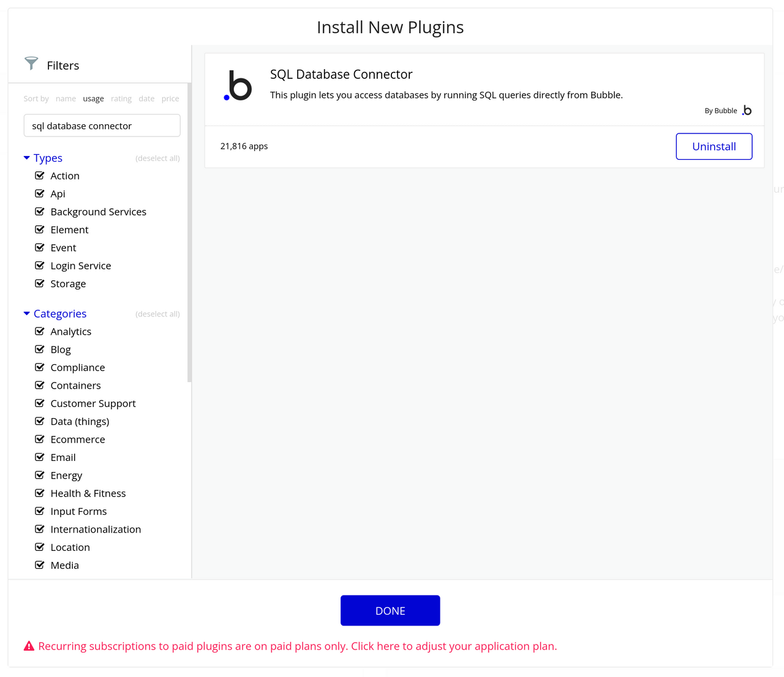Click the Install New Plugins heading
The image size is (784, 677).
[x=390, y=28]
